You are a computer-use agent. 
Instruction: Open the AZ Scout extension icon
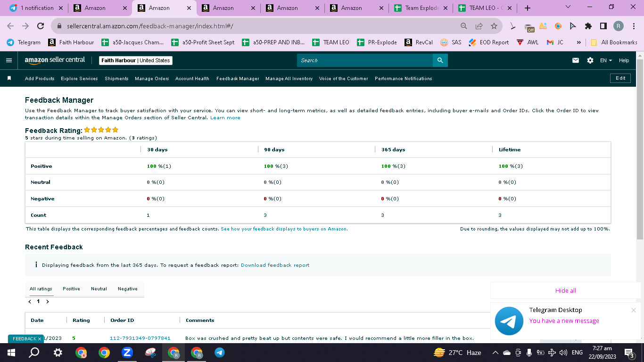click(543, 26)
